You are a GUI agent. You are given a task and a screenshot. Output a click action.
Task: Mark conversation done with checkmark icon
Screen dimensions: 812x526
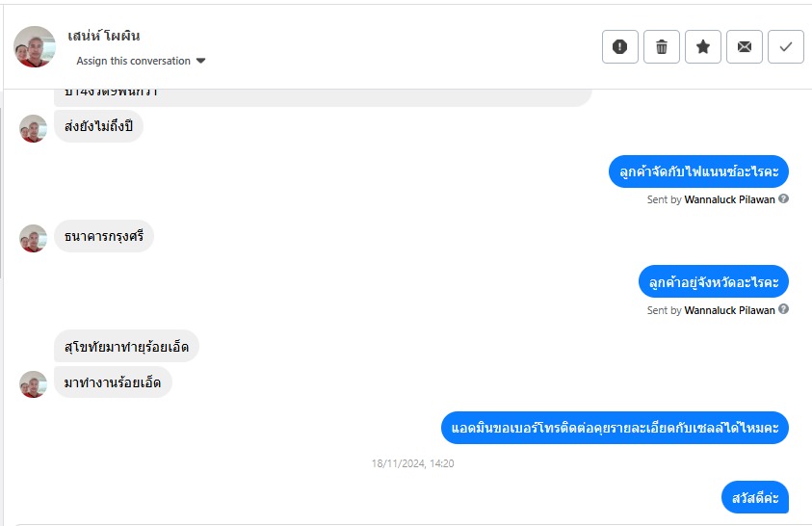(x=786, y=46)
